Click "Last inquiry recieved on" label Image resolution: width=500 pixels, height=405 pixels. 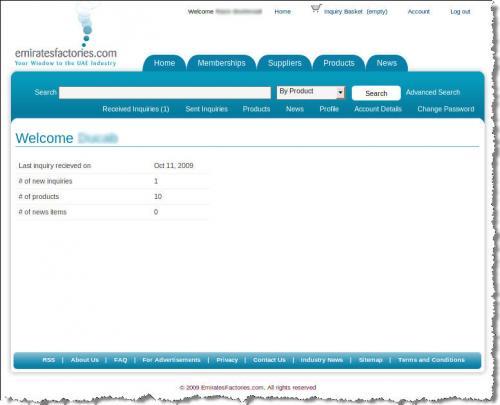[55, 166]
